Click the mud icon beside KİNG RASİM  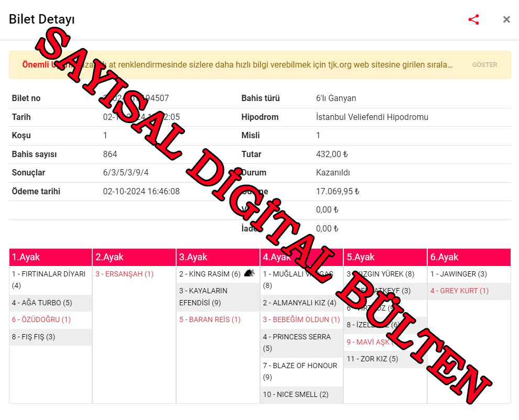[x=250, y=273]
